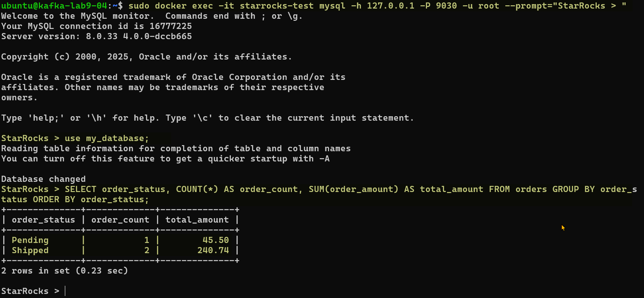Click the "2 rows in set" result line

(x=64, y=271)
